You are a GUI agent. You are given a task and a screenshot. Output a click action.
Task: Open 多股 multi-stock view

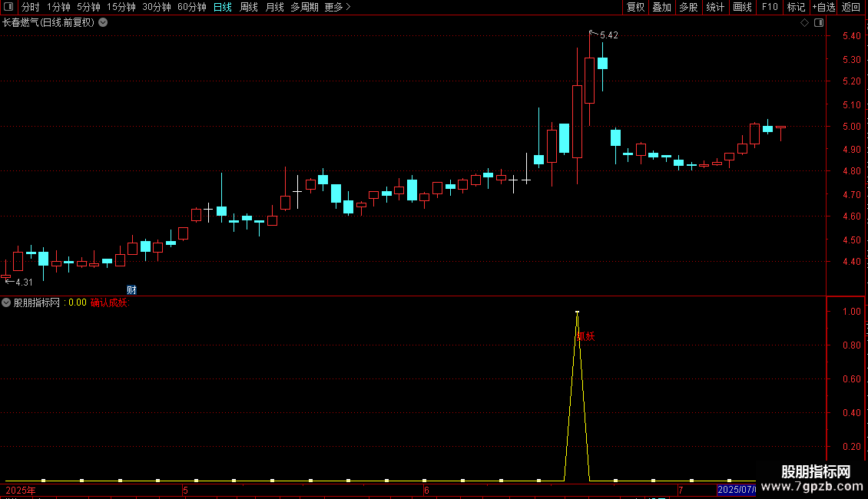(x=688, y=7)
